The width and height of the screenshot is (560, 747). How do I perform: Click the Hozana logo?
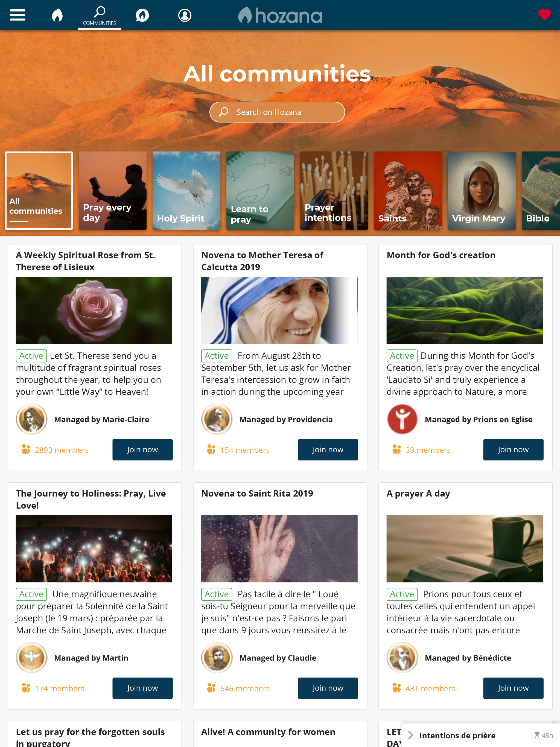click(280, 15)
